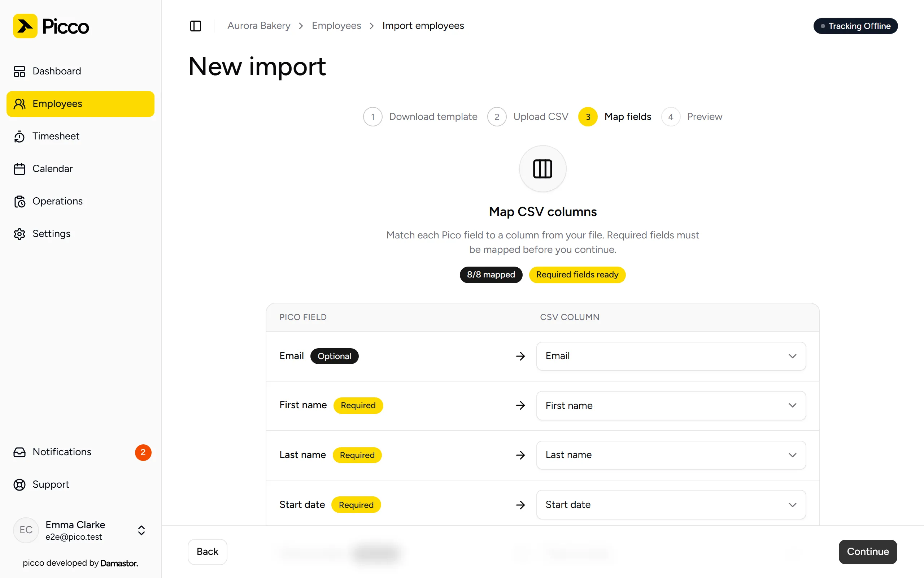
Task: Click the arrow icon in Start date row
Action: click(x=520, y=505)
